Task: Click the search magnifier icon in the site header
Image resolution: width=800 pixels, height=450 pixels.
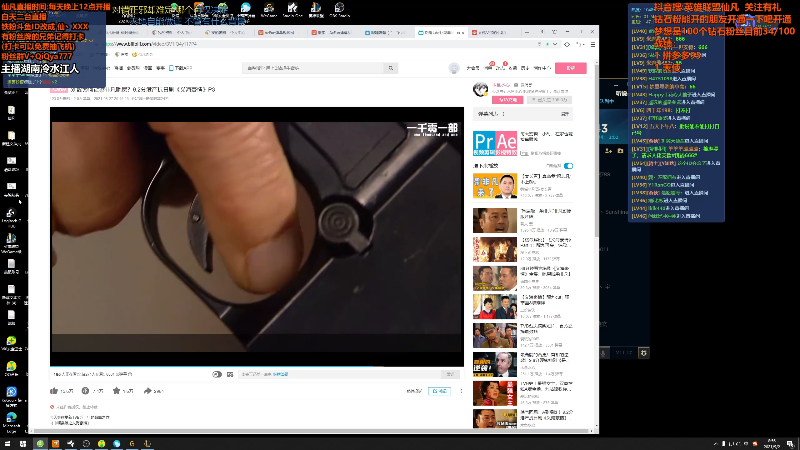Action: [391, 68]
